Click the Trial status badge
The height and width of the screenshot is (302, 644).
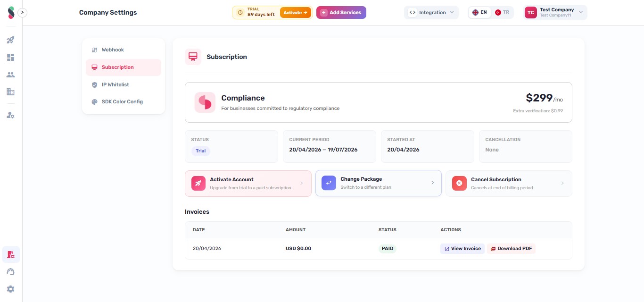pos(201,151)
